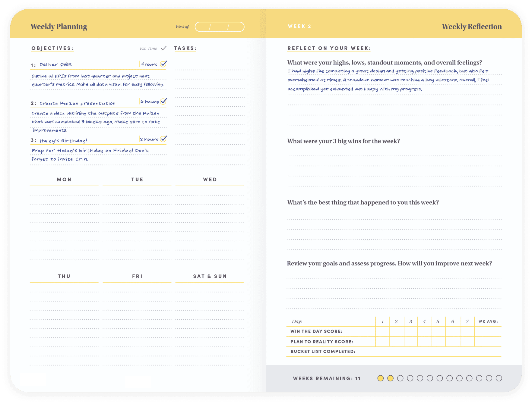Toggle the Haley's Birthday objective checkmark
The width and height of the screenshot is (532, 404).
coord(163,139)
